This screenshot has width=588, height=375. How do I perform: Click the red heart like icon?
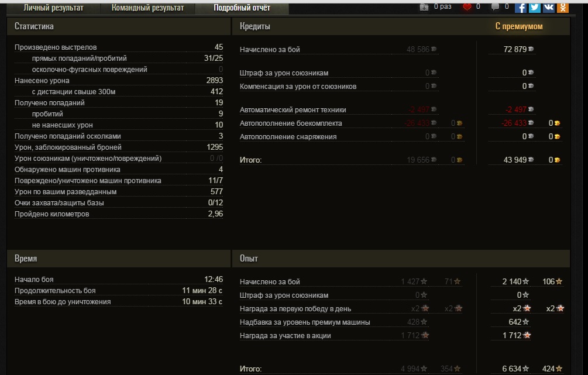(467, 7)
